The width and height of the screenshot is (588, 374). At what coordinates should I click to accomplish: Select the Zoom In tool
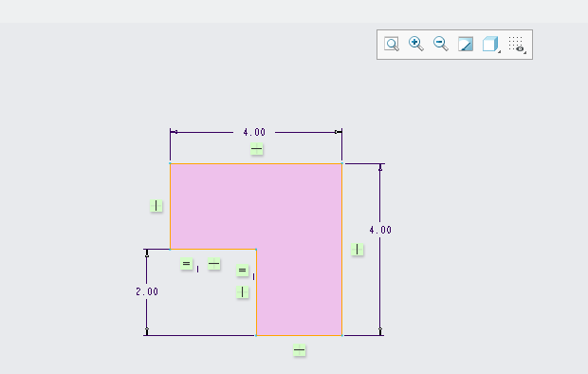click(x=416, y=45)
